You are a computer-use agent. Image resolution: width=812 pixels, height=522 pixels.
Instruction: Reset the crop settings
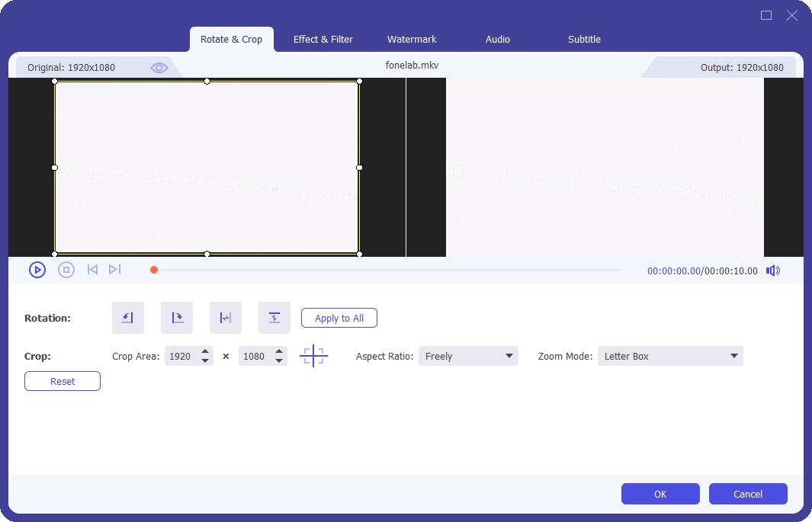63,381
